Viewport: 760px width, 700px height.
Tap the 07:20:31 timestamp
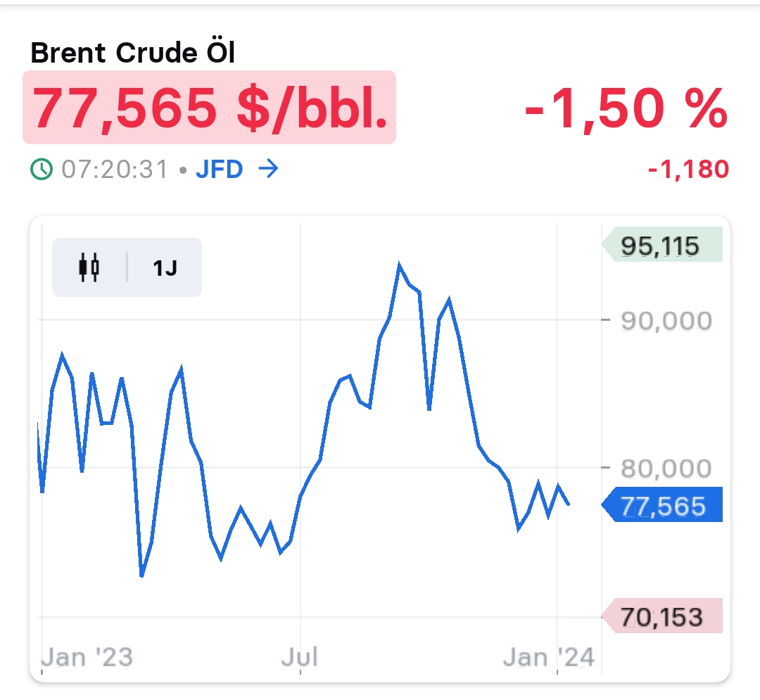(115, 170)
